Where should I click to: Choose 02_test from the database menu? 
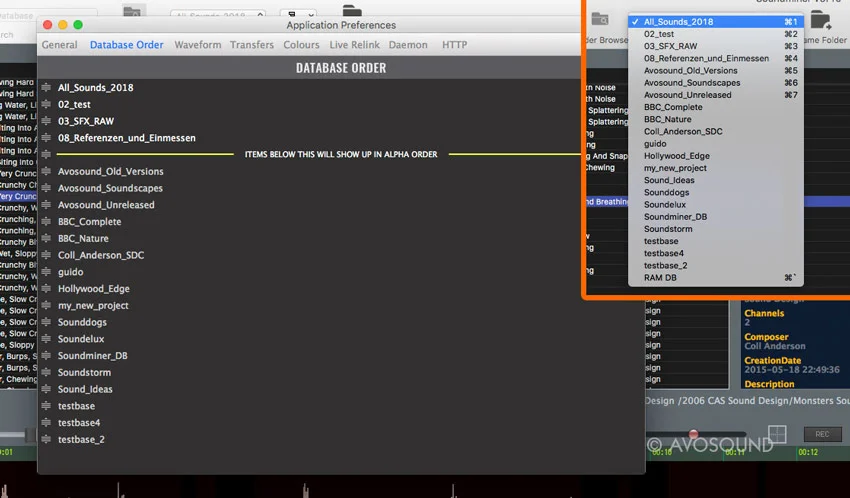tap(716, 34)
